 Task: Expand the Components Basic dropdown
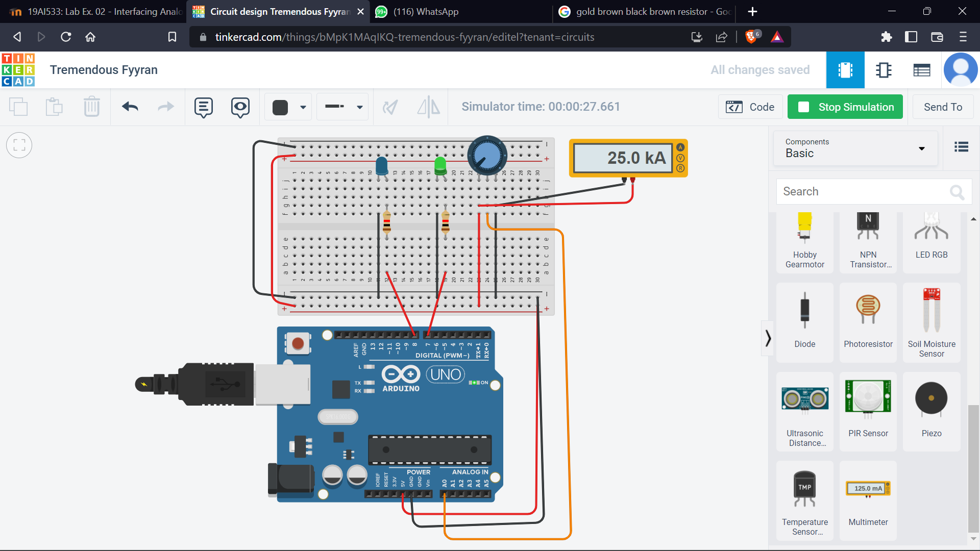click(x=855, y=148)
